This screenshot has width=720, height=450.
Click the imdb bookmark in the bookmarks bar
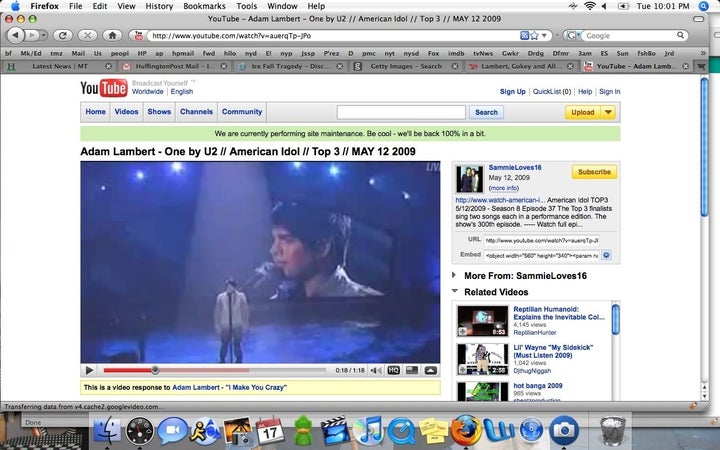[x=456, y=53]
